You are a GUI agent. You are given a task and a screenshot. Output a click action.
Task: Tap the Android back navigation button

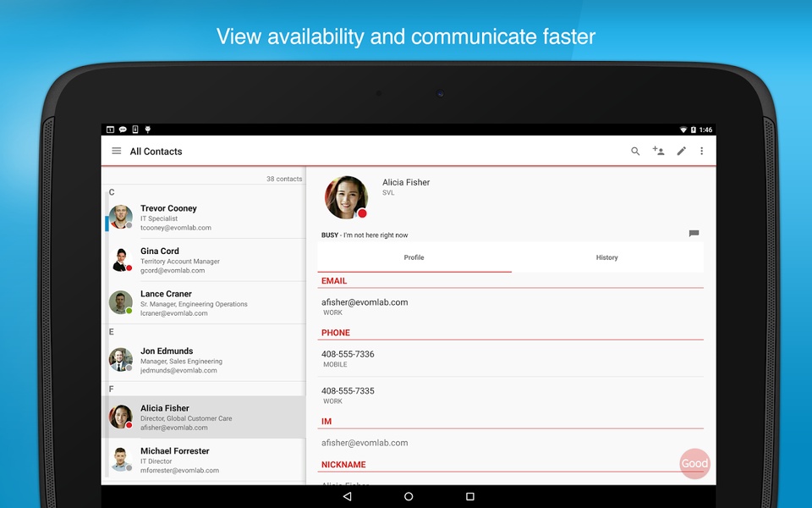tap(347, 497)
